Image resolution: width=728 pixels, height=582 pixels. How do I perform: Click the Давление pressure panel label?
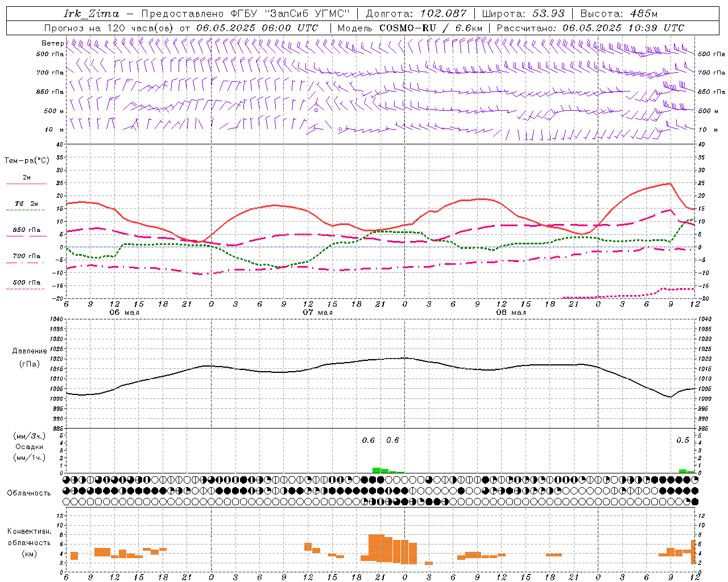30,351
